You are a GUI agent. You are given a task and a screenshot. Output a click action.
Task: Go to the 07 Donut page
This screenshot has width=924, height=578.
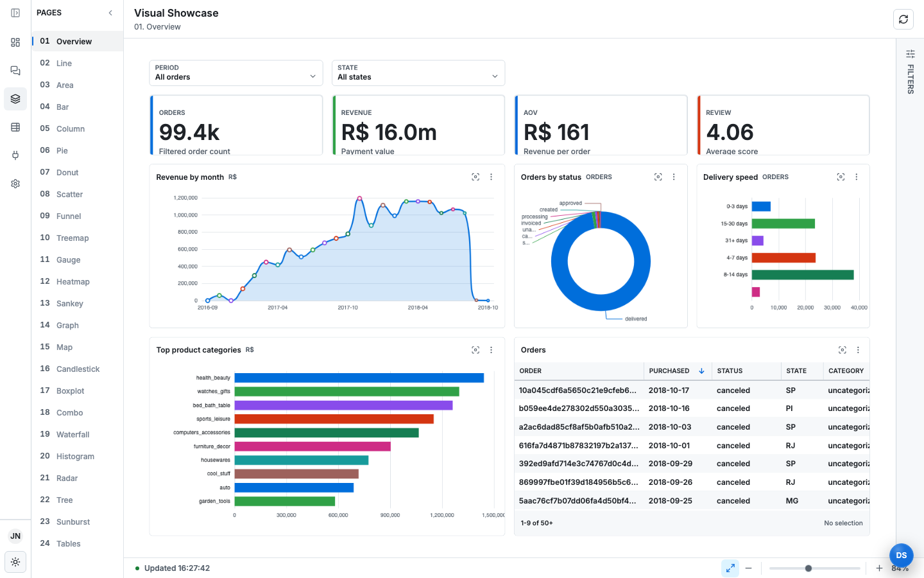coord(78,172)
